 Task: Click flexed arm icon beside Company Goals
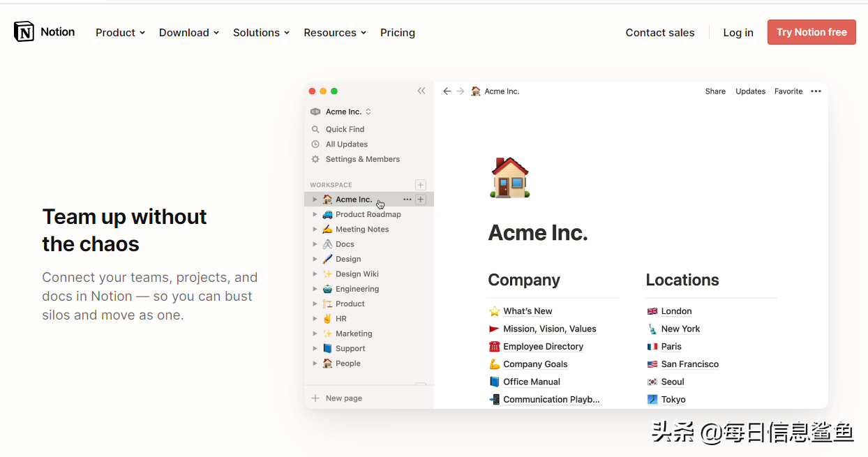tap(495, 364)
